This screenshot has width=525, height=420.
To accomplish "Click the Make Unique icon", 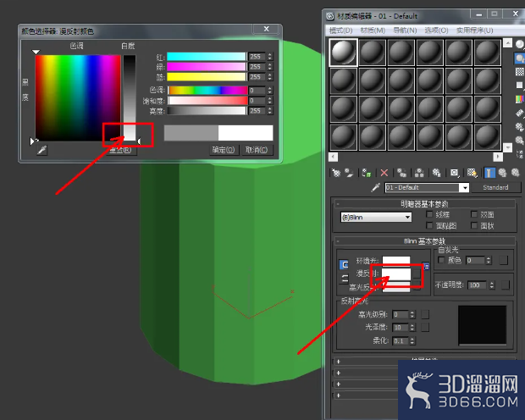I will pos(419,173).
